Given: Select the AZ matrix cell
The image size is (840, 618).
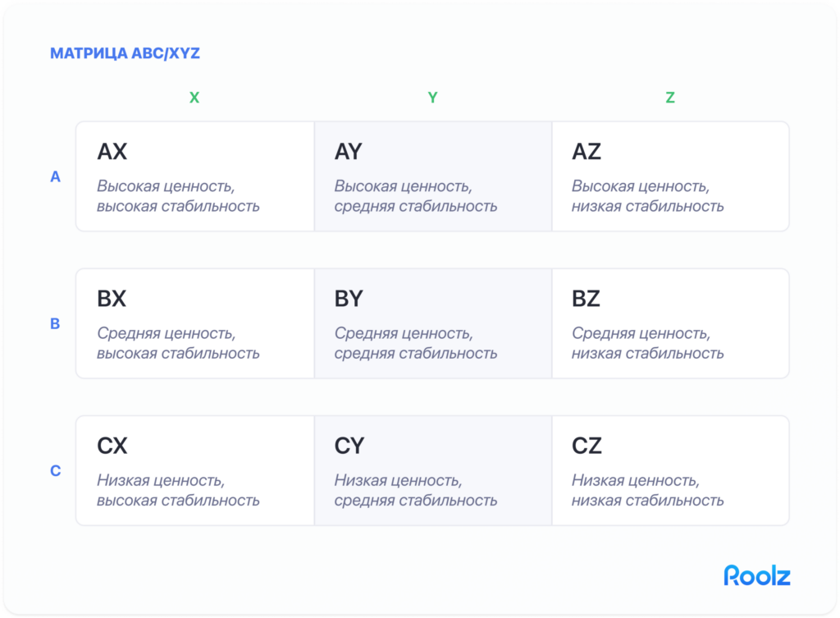Looking at the screenshot, I should [x=670, y=176].
